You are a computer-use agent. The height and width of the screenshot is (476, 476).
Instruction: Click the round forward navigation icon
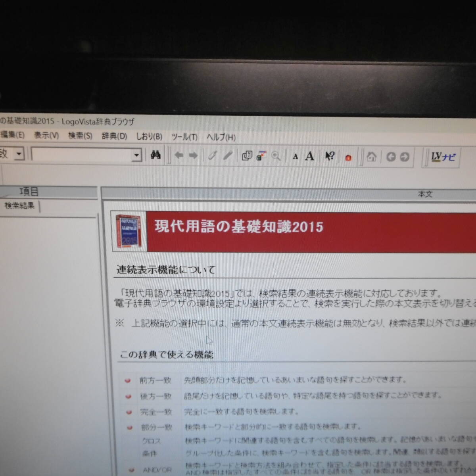405,157
